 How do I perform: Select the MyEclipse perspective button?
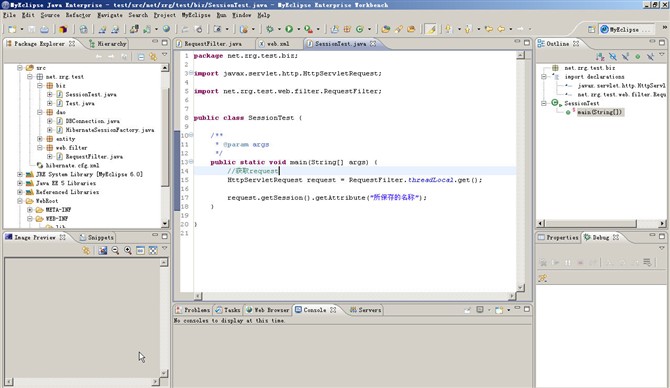(625, 29)
